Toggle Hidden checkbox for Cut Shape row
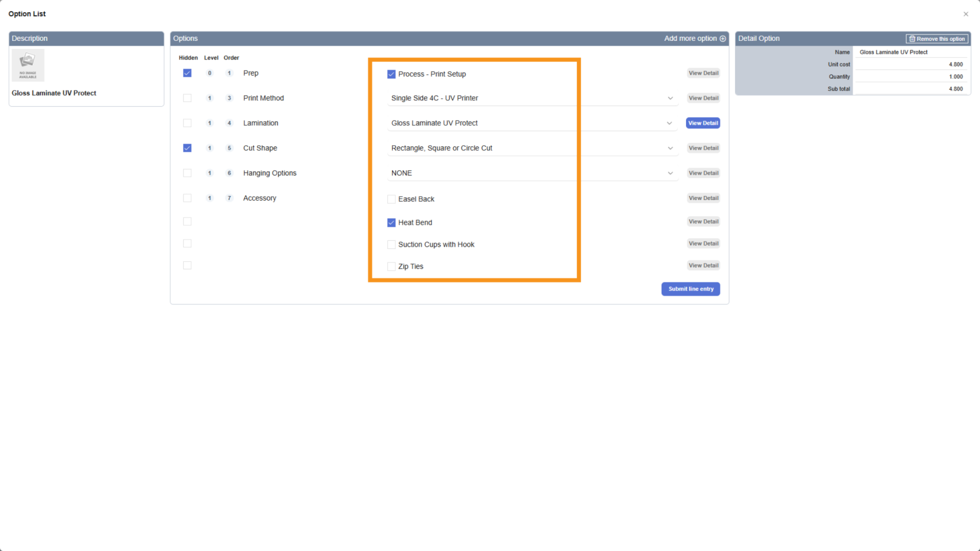The height and width of the screenshot is (551, 980). [x=187, y=148]
